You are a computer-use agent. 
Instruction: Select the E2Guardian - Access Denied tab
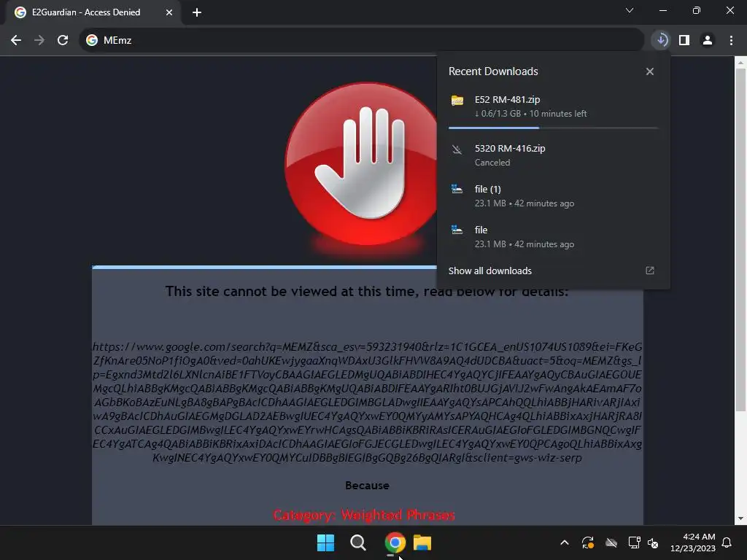coord(94,12)
